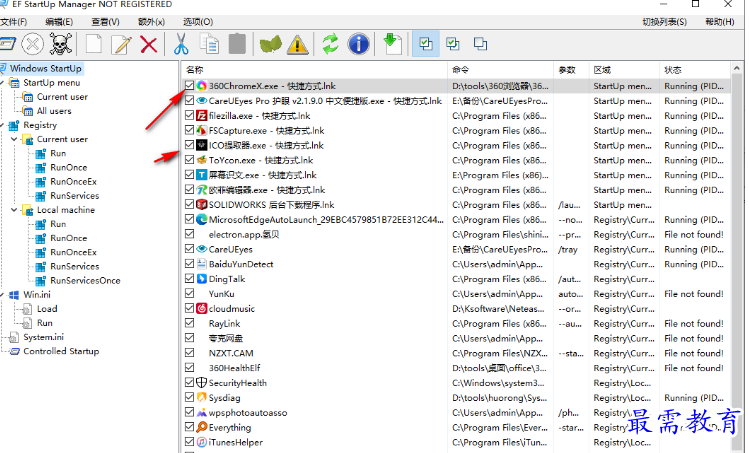Uncheck the 360ChromeX.exe startup entry

coord(190,86)
